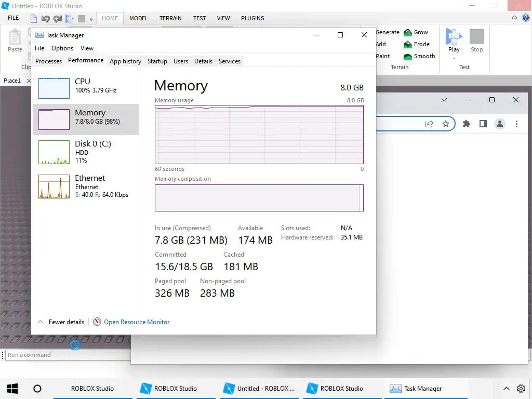Close the Place1 tab with its X
Screen dimensions: 532x399
(29, 81)
